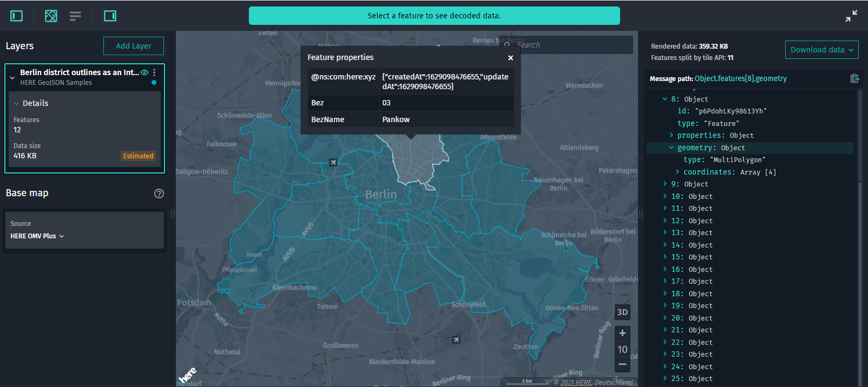The image size is (868, 387).
Task: Expand tree item 20: Object
Action: [x=665, y=318]
